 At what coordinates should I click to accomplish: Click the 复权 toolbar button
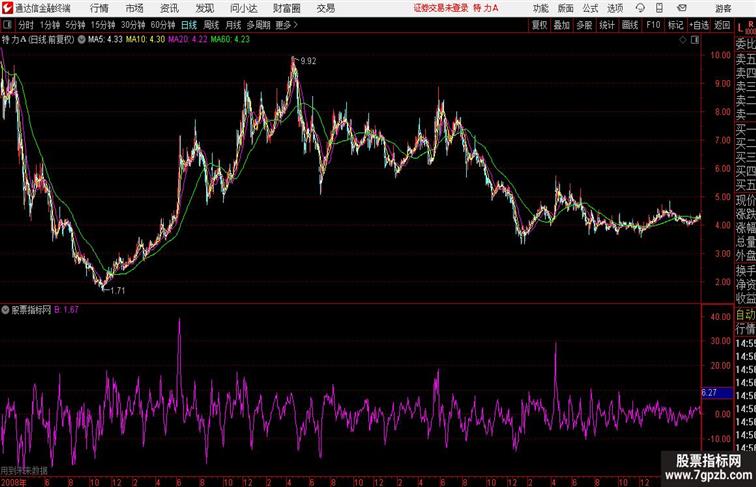coord(540,25)
